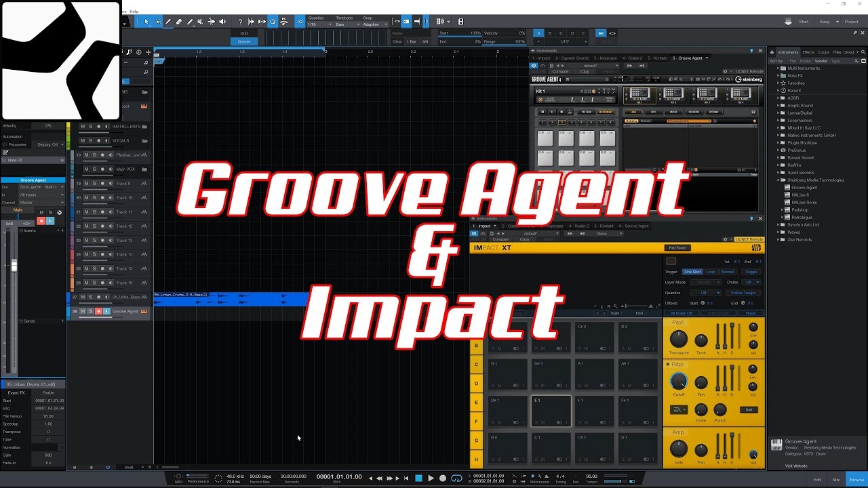Disarm record on Groove Agent track

point(98,311)
